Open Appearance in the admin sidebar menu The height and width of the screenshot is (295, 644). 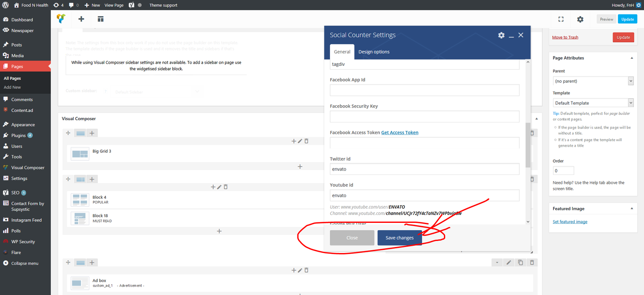point(23,125)
